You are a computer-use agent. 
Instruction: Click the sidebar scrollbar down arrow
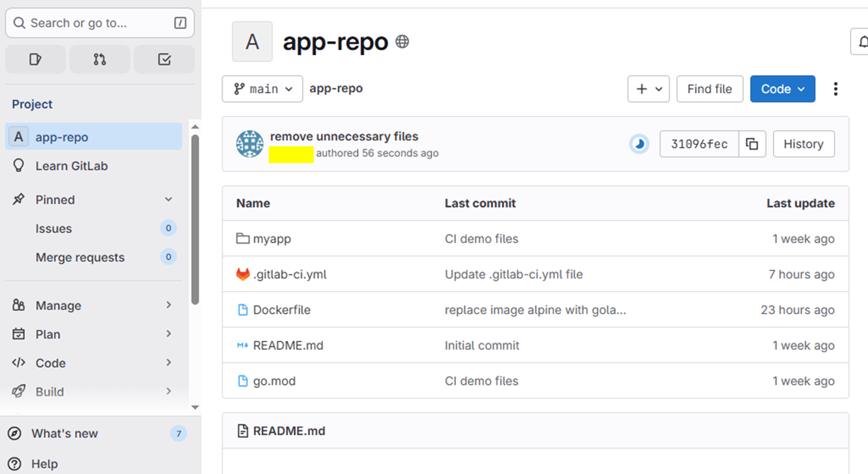point(195,407)
